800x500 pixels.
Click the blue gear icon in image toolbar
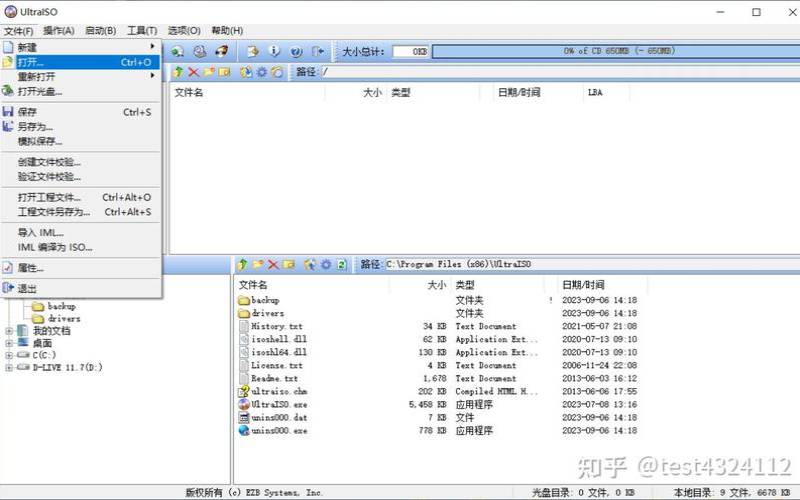262,72
